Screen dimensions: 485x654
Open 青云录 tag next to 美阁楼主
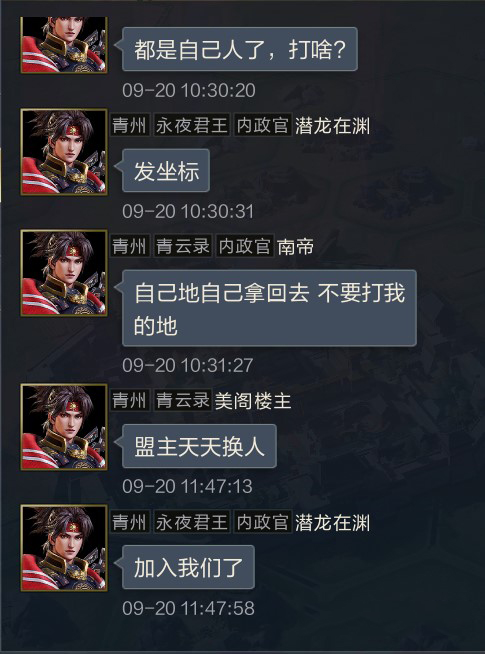click(x=183, y=400)
